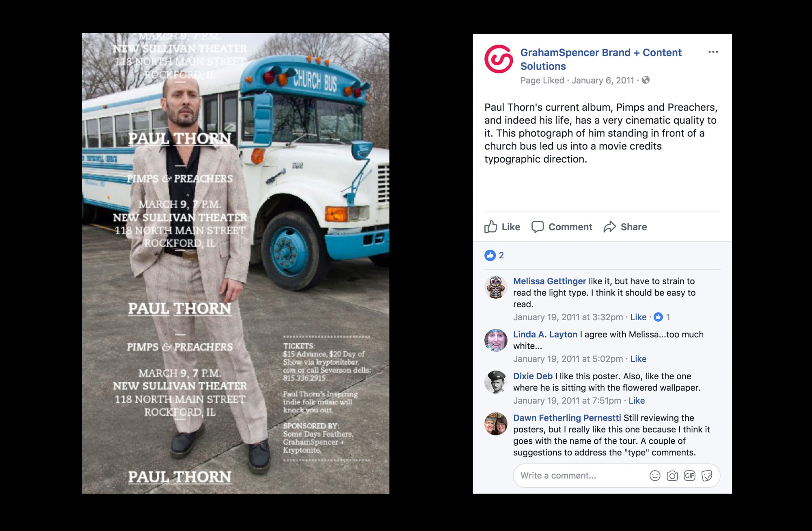
Task: Click the Comment button on the post
Action: click(562, 227)
